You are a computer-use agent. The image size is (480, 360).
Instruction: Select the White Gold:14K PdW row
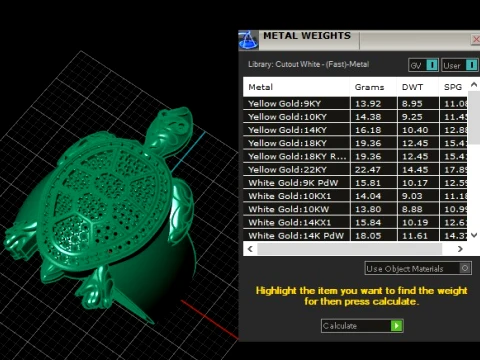pos(356,235)
